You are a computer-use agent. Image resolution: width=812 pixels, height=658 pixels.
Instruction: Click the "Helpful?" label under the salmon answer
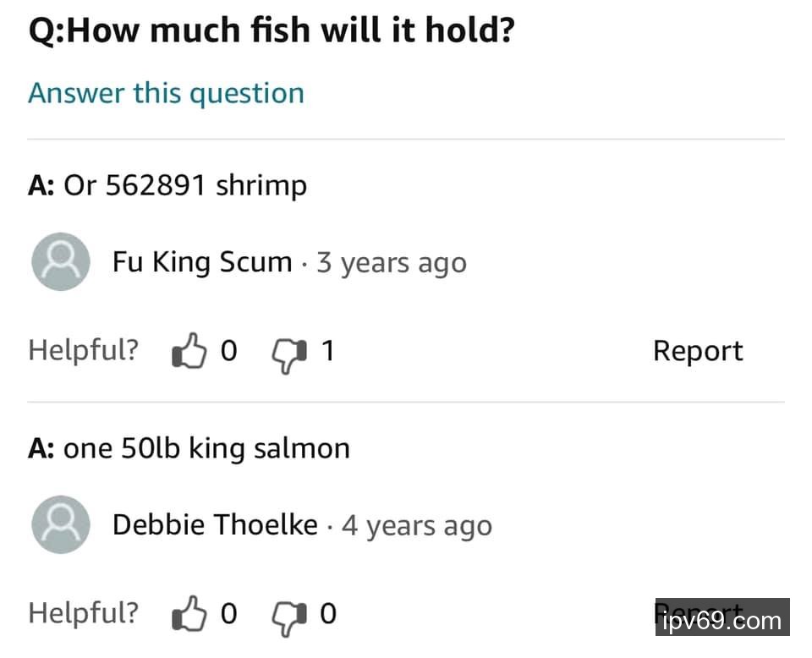[83, 613]
